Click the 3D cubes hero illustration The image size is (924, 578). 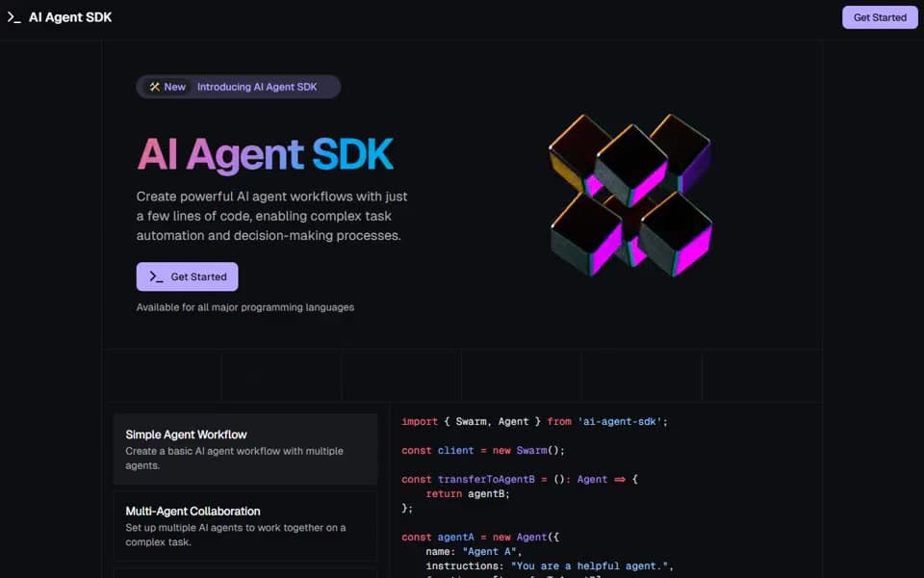630,195
